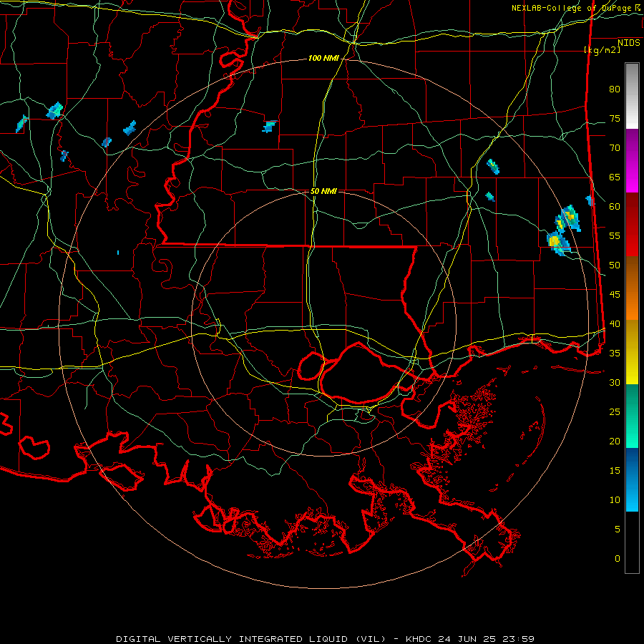Viewport: 644px width, 644px height.
Task: Select the blue-cyan segment of the VIL scale
Action: [x=632, y=479]
